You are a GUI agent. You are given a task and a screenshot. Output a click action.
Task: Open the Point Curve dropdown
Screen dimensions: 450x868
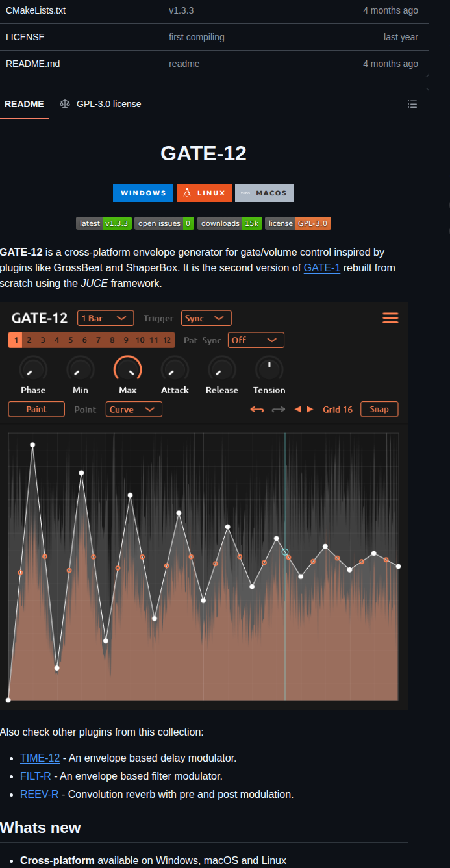[x=134, y=409]
